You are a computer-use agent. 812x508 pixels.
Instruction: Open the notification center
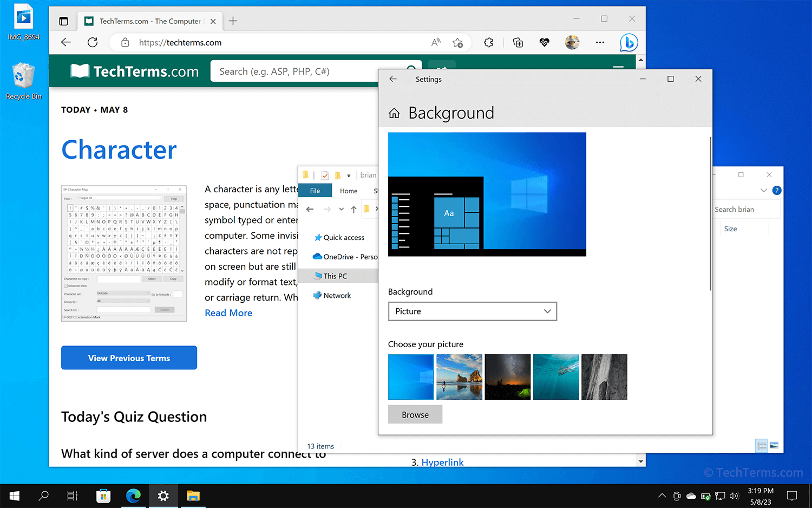tap(792, 496)
